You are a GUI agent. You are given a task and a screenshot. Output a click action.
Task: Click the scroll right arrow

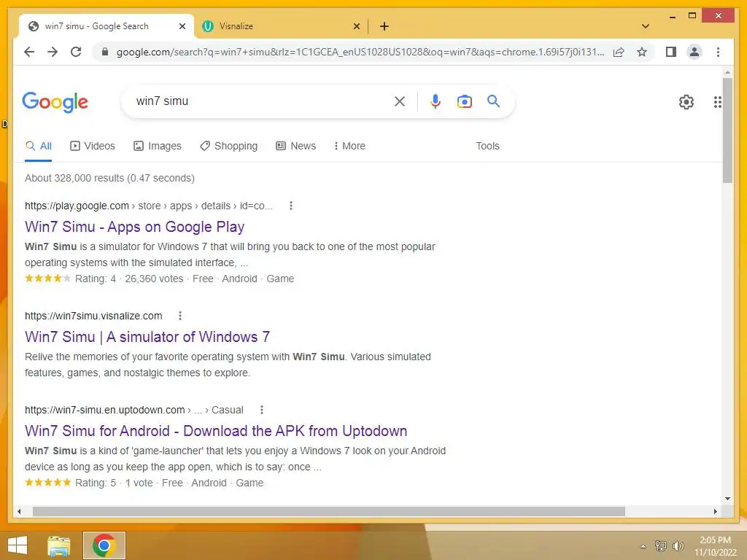pyautogui.click(x=715, y=511)
